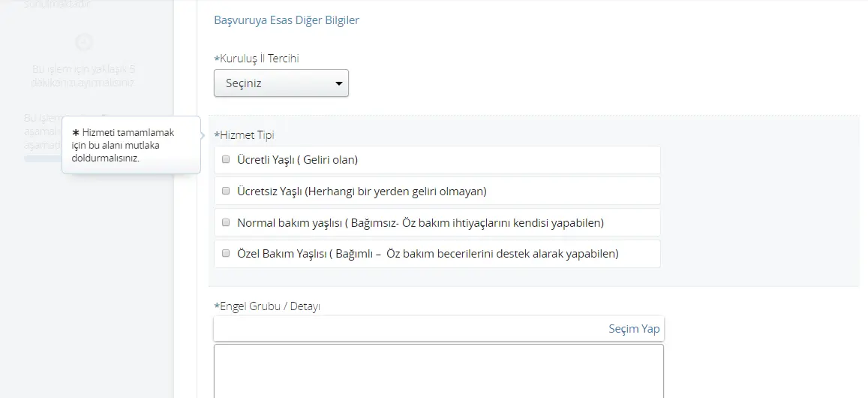Click the clock icon in the left sidebar

(x=85, y=42)
